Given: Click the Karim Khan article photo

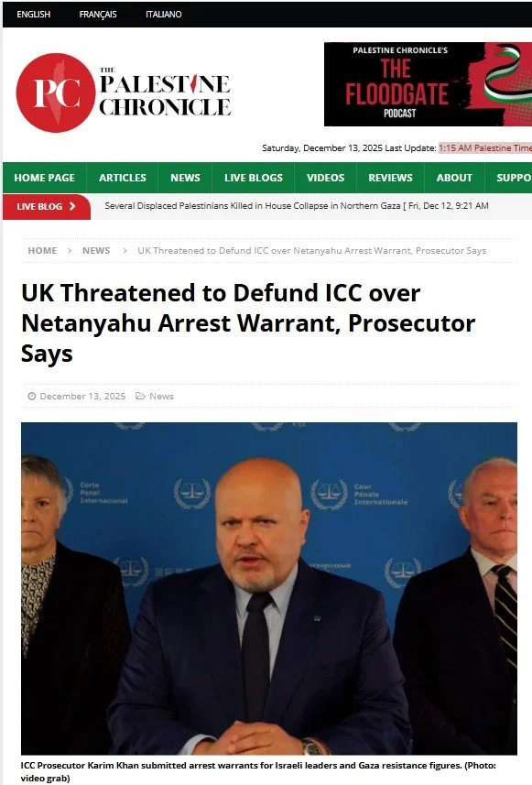Looking at the screenshot, I should pyautogui.click(x=269, y=588).
